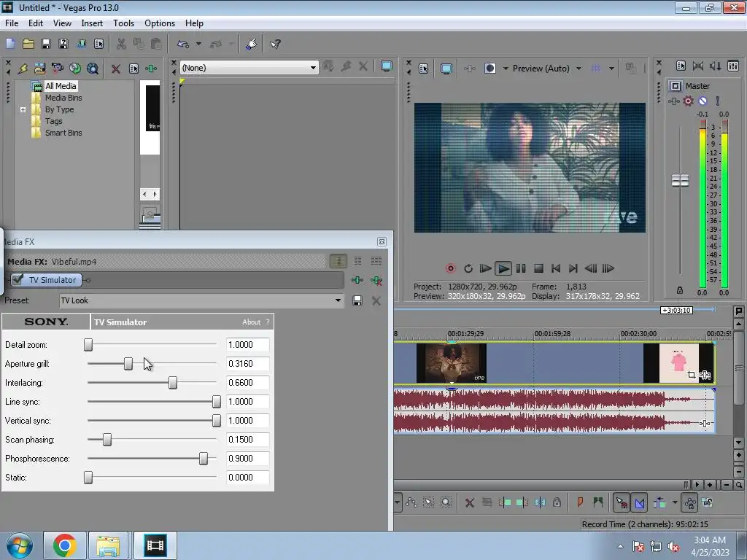Open the Options menu

160,23
